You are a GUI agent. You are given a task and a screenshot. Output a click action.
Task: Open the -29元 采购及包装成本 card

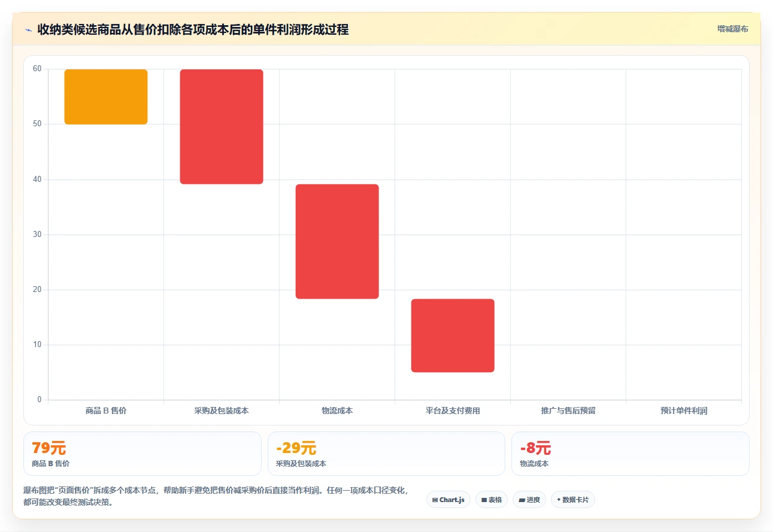386,454
